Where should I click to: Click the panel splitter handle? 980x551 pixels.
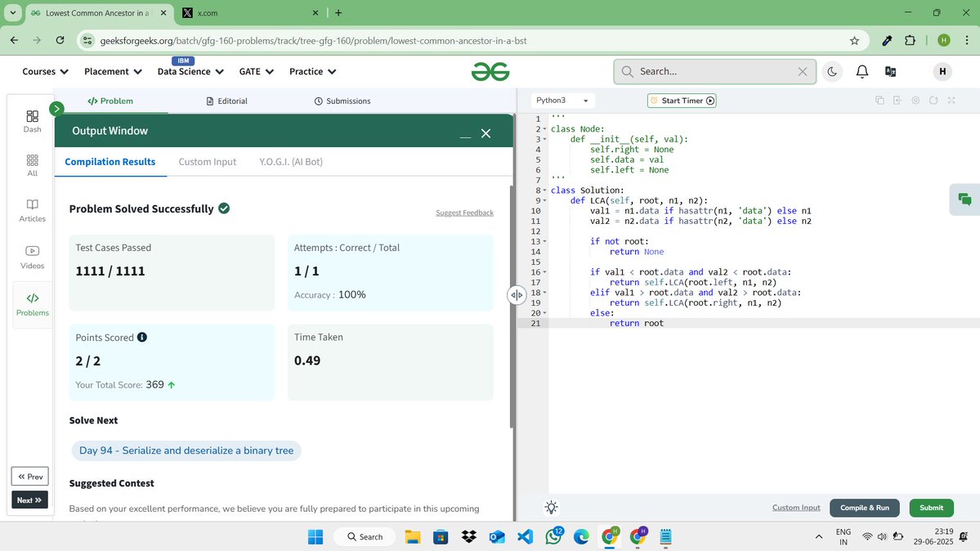517,295
